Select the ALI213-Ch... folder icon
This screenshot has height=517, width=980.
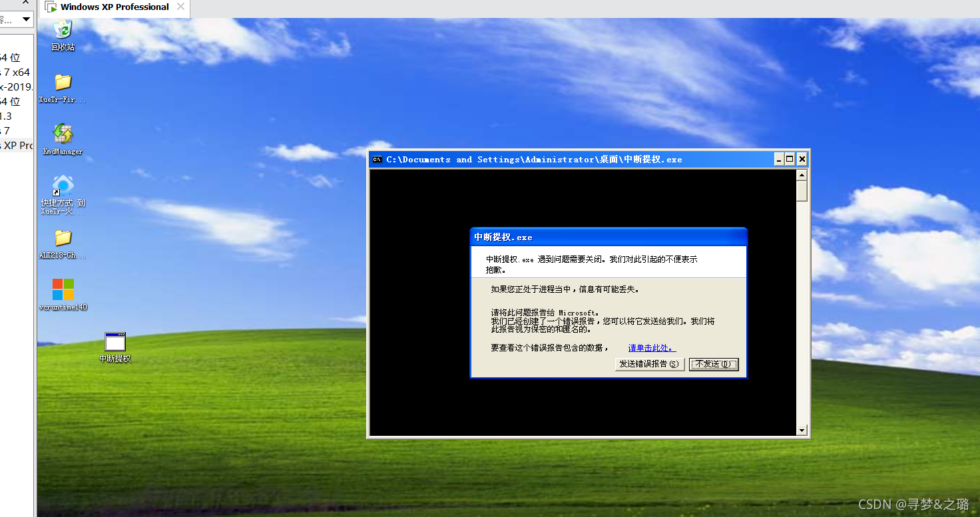[63, 244]
